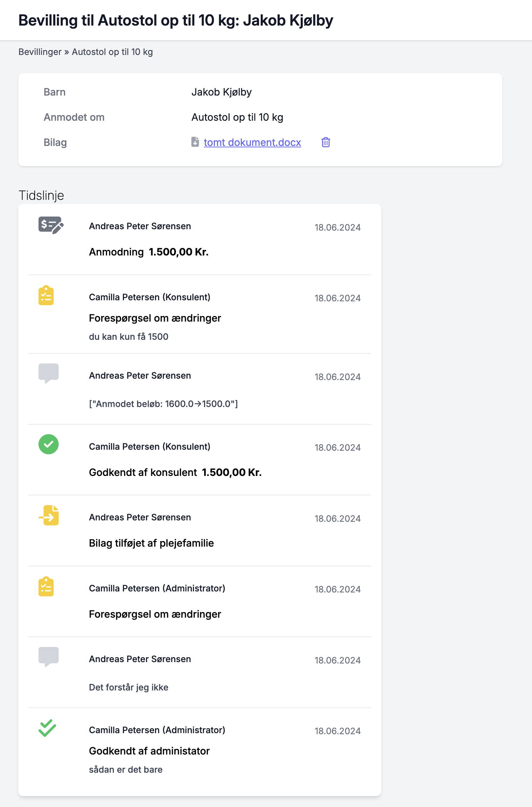This screenshot has height=807, width=532.
Task: Click the 'sådan er det bare' comment
Action: [126, 770]
